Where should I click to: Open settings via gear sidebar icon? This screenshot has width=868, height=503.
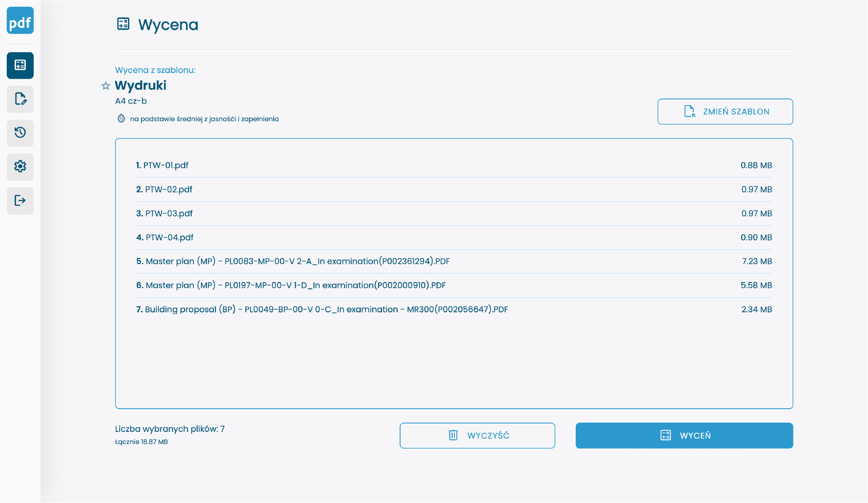(x=20, y=167)
